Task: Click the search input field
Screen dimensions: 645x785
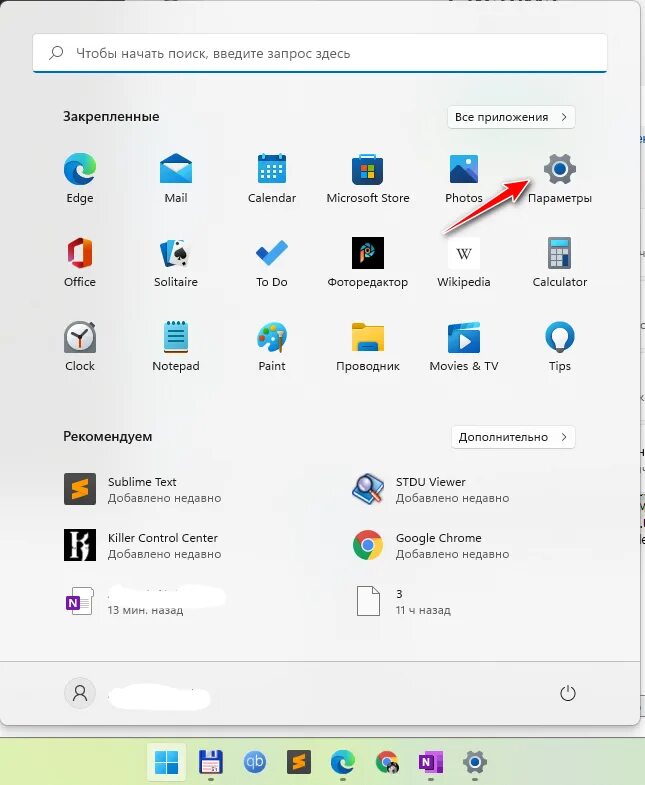Action: point(320,53)
